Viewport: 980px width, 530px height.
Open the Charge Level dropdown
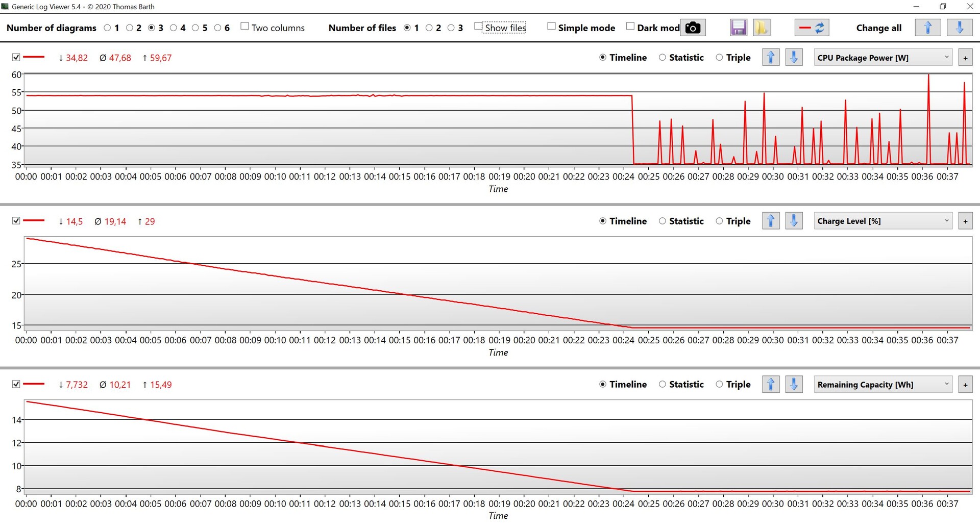coord(883,221)
